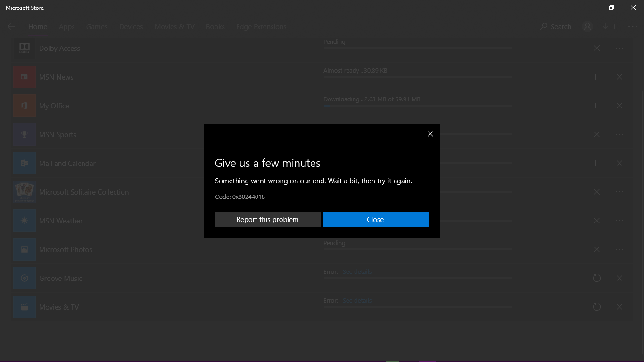Pause the Mail and Calendar download
Image resolution: width=644 pixels, height=362 pixels.
click(x=597, y=163)
